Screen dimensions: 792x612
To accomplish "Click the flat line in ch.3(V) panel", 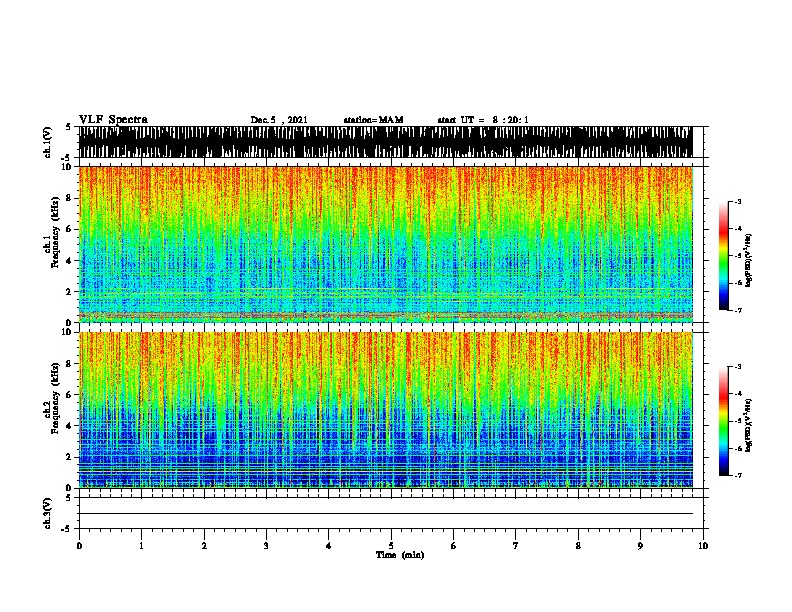I will [x=386, y=514].
